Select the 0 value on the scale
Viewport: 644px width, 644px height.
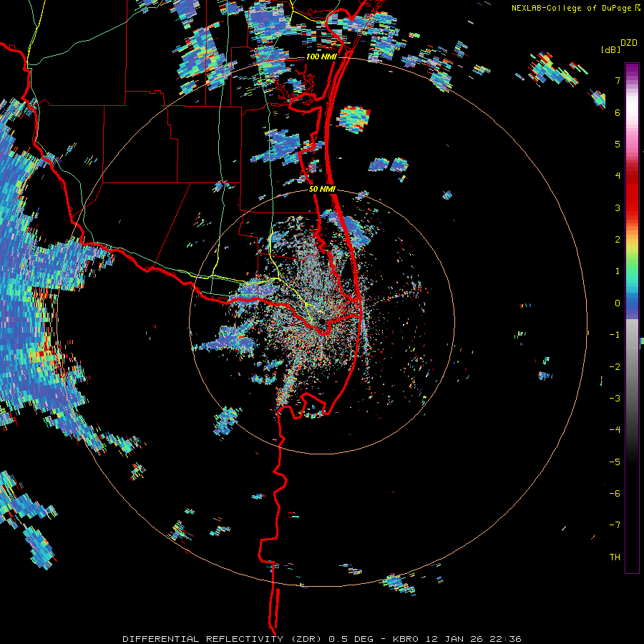click(x=618, y=303)
